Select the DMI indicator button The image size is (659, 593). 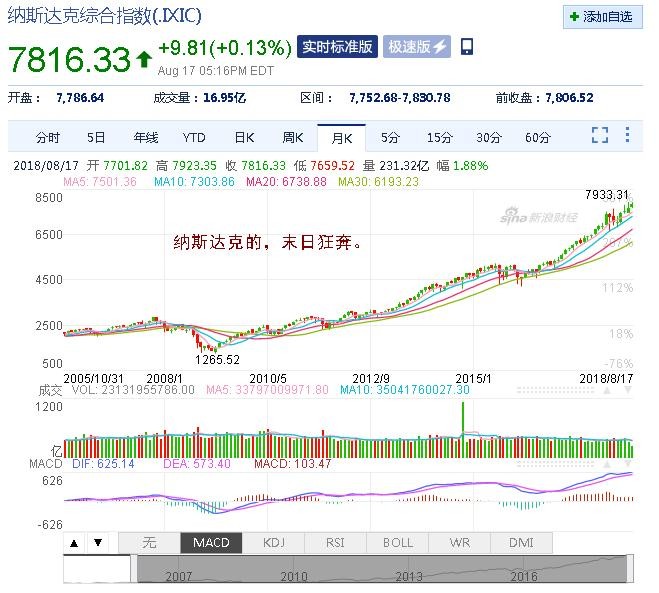point(521,543)
